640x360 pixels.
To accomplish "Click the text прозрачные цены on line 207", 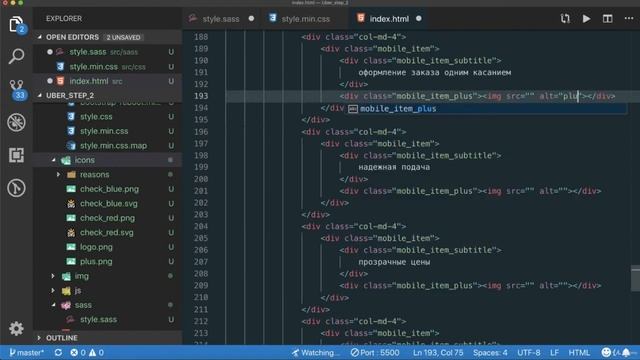I will [x=394, y=262].
